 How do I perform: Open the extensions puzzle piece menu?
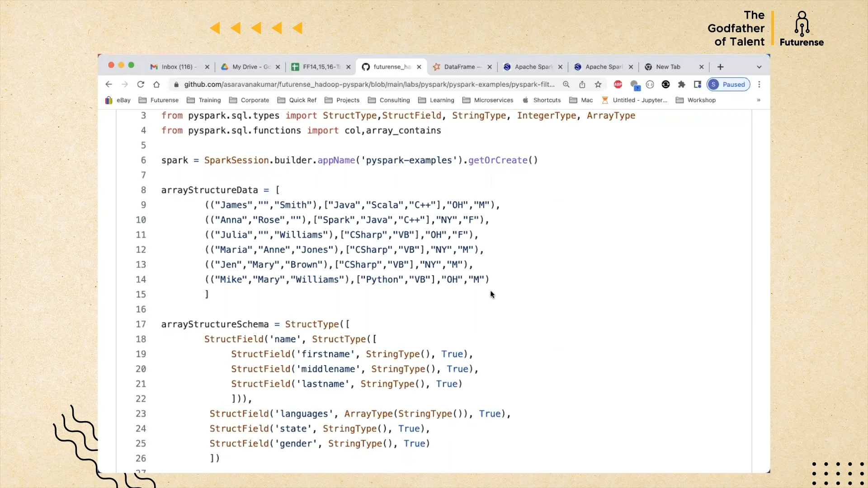click(x=682, y=84)
